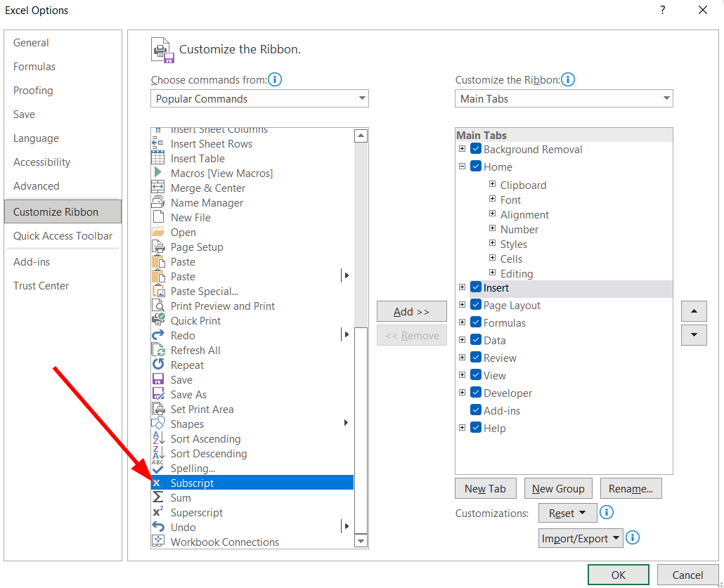The image size is (724, 588).
Task: Uncheck the Developer tab checkbox
Action: pos(476,393)
